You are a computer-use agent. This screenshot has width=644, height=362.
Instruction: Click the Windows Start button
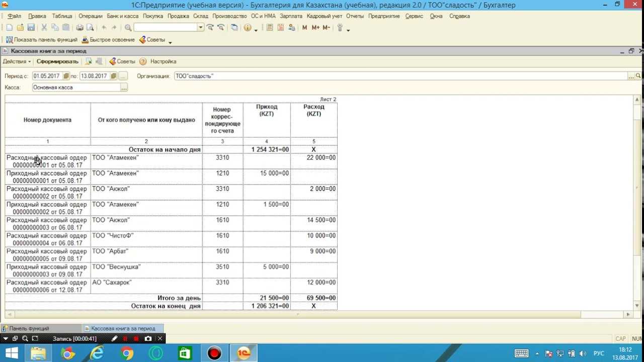pos(12,353)
